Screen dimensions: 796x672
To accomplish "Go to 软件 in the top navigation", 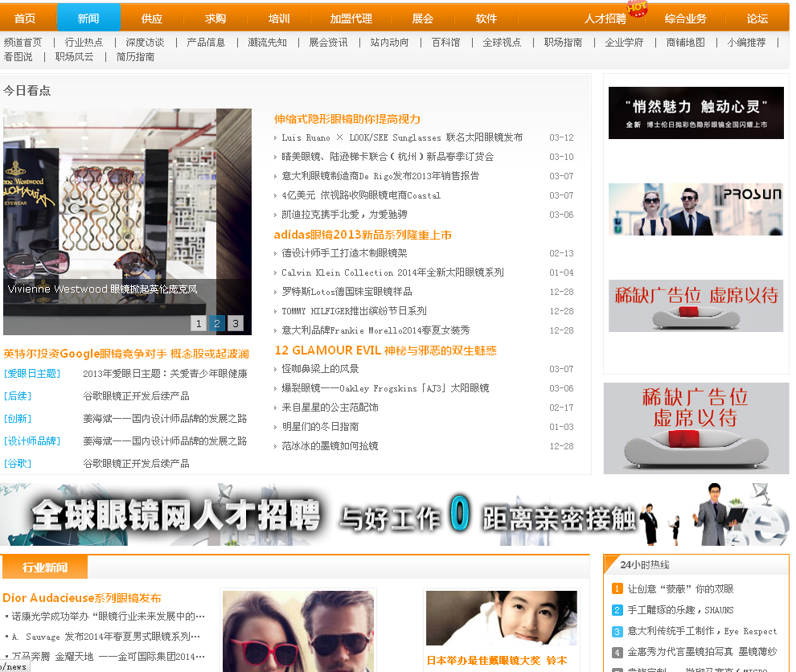I will (486, 18).
